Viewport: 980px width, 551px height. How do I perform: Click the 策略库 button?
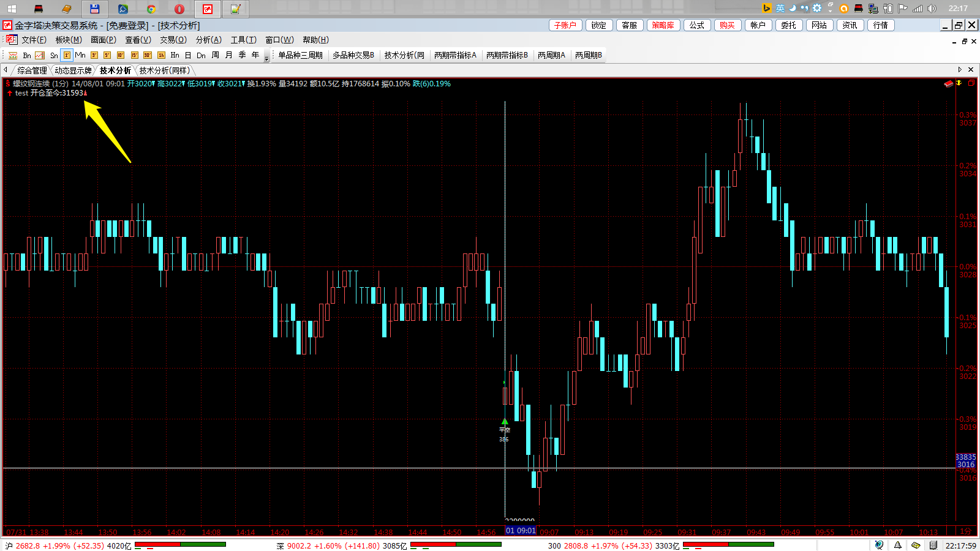[x=663, y=25]
